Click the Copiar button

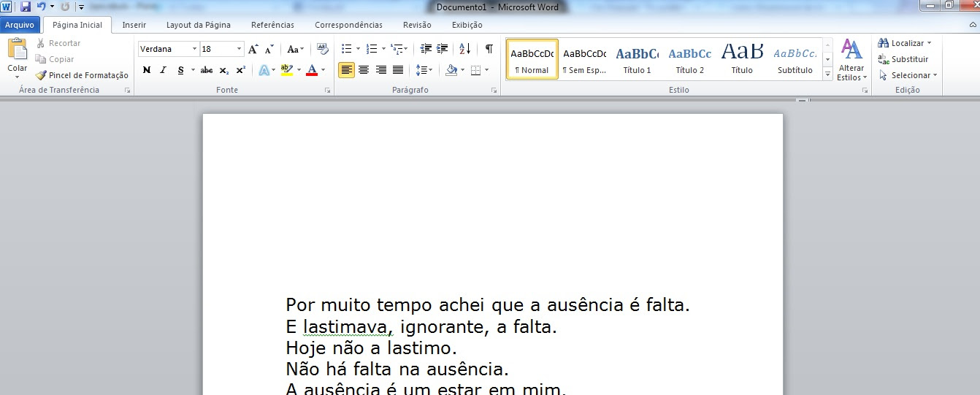click(x=55, y=59)
